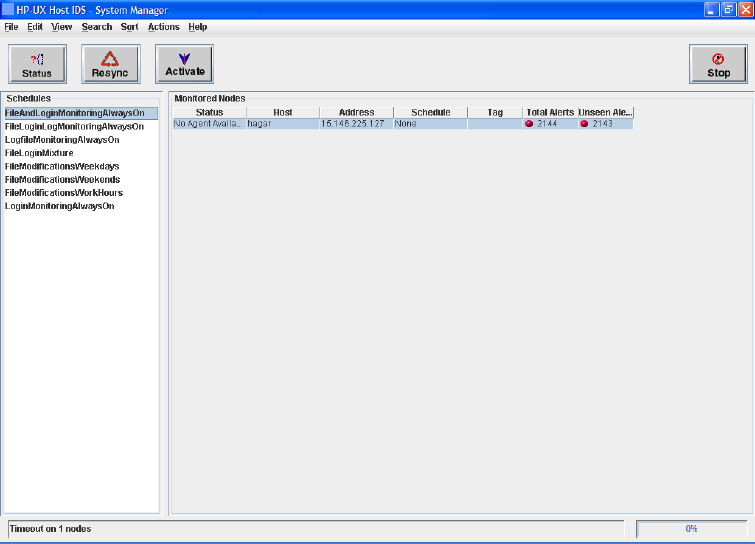Click the HP-UX Host IDS title bar icon

tap(9, 9)
